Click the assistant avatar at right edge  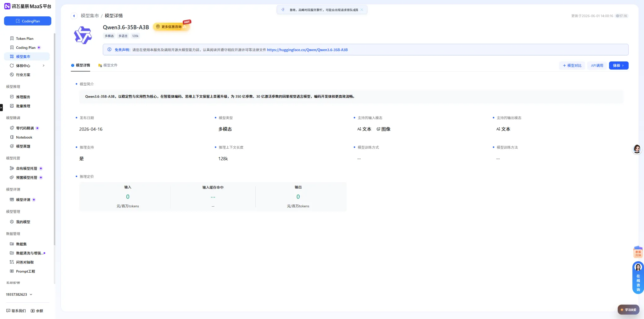[637, 149]
